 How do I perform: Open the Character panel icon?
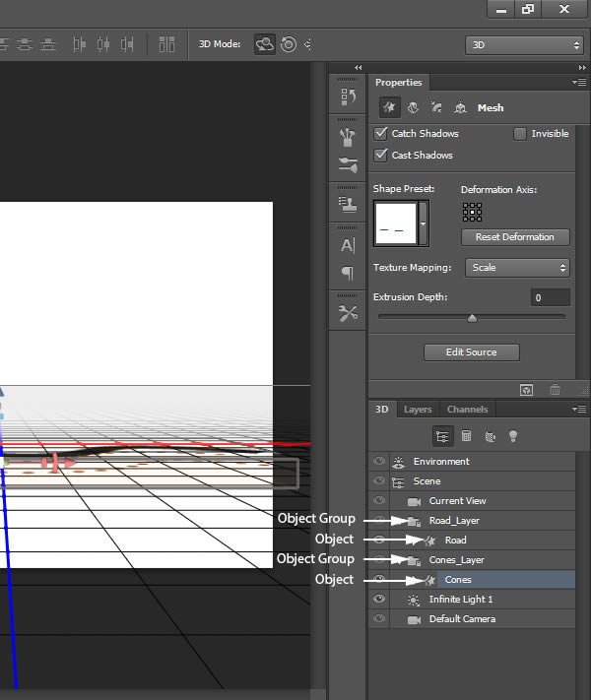[x=348, y=245]
